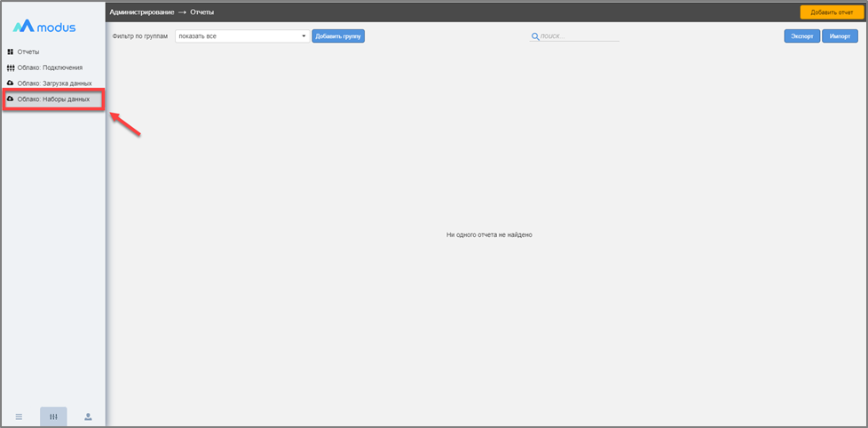Image resolution: width=868 pixels, height=428 pixels.
Task: Open the Отчеты sidebar menu item
Action: [28, 52]
